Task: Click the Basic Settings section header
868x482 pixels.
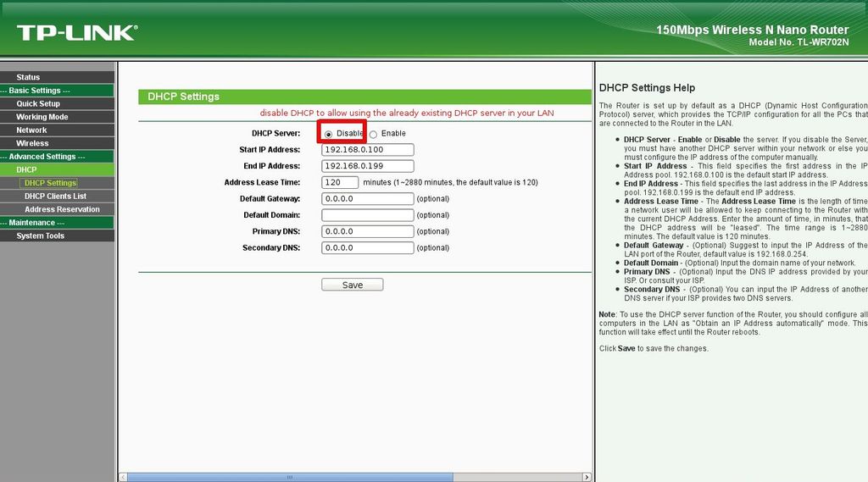Action: (57, 90)
